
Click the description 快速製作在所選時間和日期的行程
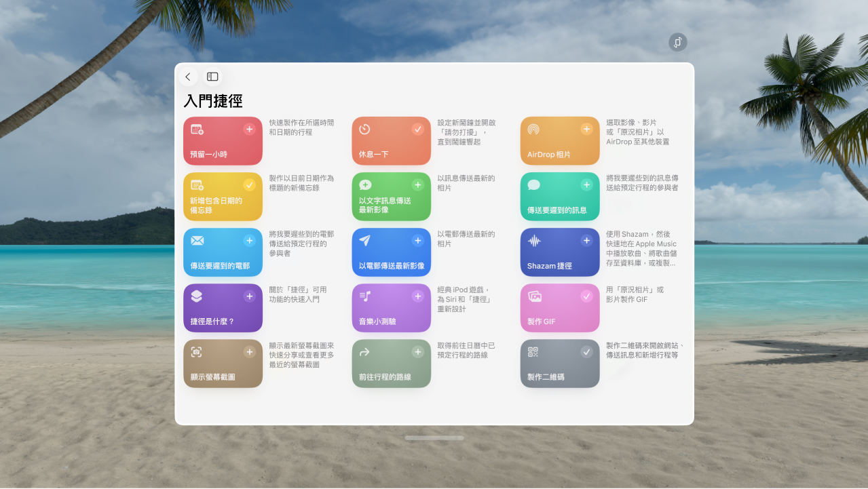(301, 128)
